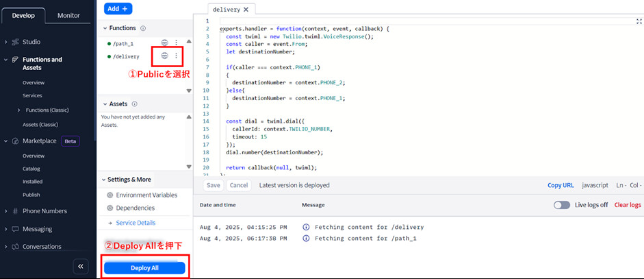Open Overview under Functions and Assets
The image size is (644, 279).
tap(34, 83)
